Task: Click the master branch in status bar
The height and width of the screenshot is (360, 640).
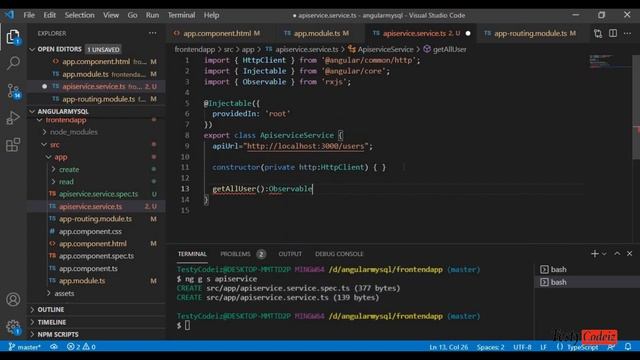Action: (24, 347)
